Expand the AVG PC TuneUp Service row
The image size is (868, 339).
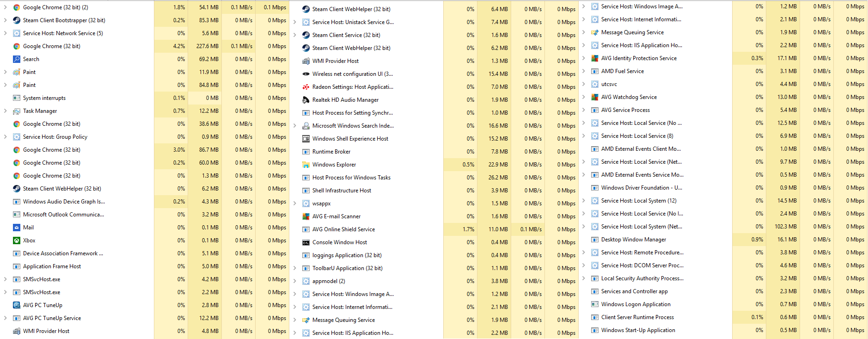[x=5, y=318]
